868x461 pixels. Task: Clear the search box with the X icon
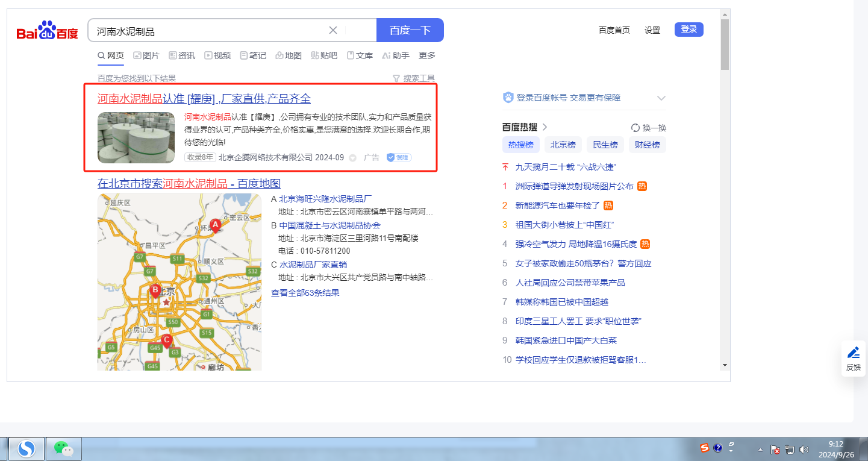pyautogui.click(x=333, y=30)
